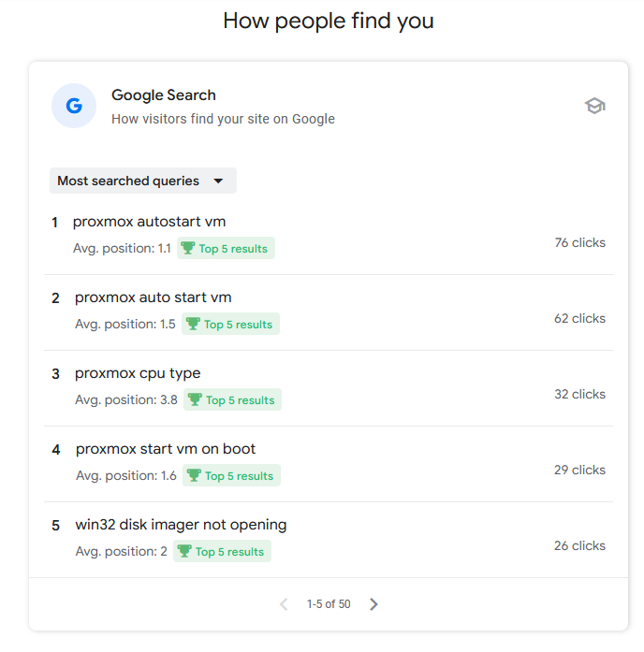The width and height of the screenshot is (644, 652).
Task: Click the graduation cap learn icon
Action: pos(594,106)
